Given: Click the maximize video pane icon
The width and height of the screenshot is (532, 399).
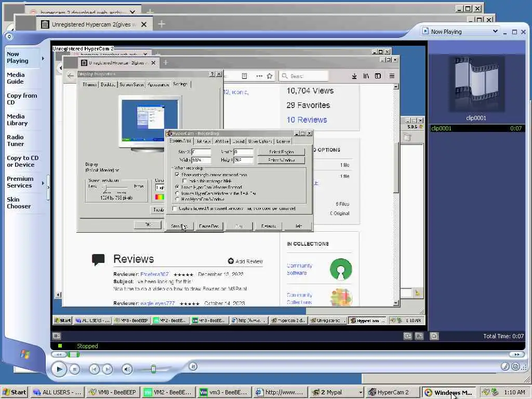Looking at the screenshot, I should (407, 336).
